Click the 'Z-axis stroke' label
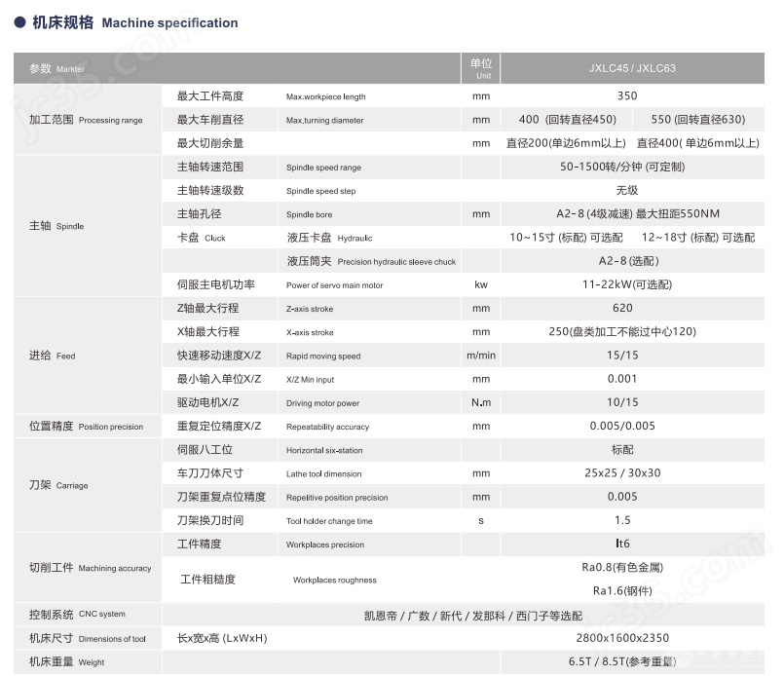This screenshot has height=676, width=784. [x=310, y=309]
